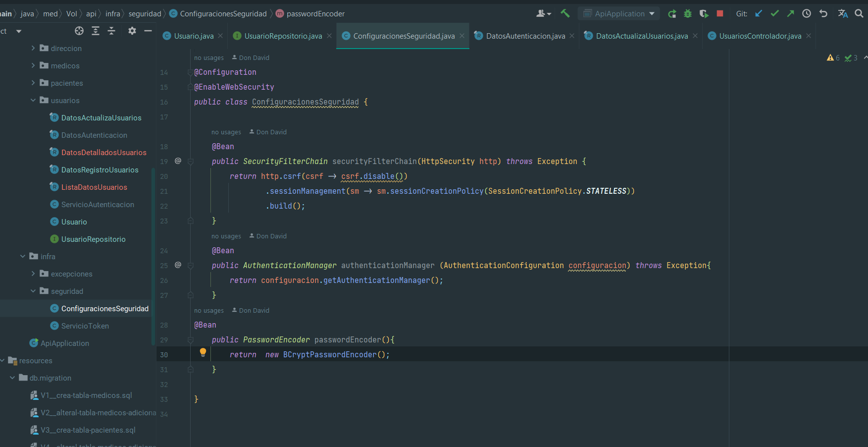Collapse the db.migration folder

pos(12,378)
